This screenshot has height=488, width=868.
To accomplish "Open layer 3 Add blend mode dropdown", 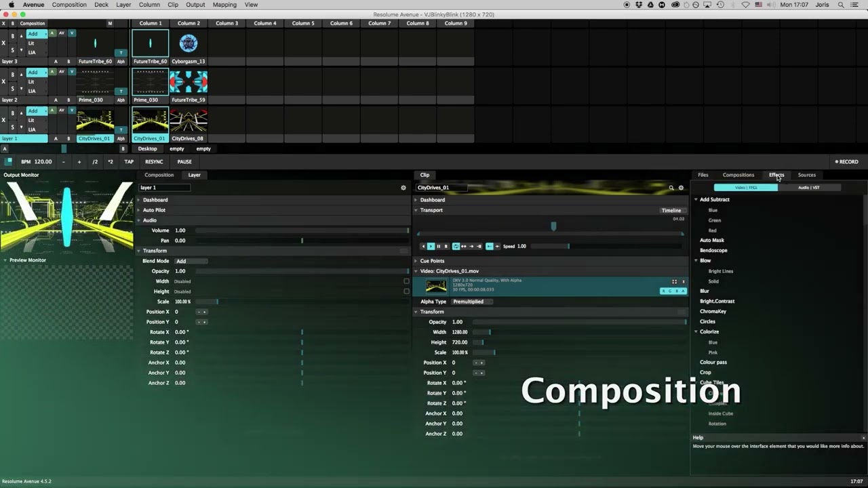I will pos(37,34).
